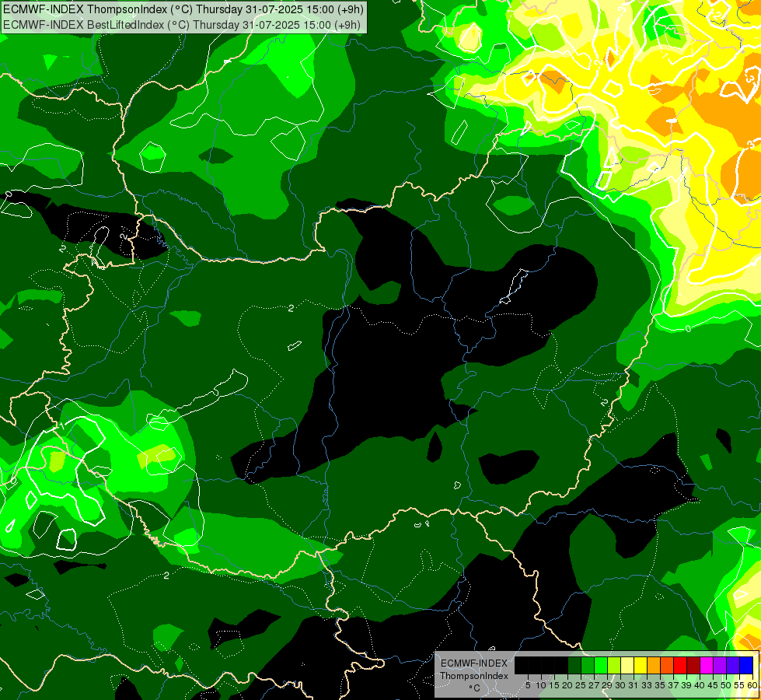The height and width of the screenshot is (700, 761).
Task: Click the medium green 25–27 legend swatch
Action: pyautogui.click(x=588, y=665)
